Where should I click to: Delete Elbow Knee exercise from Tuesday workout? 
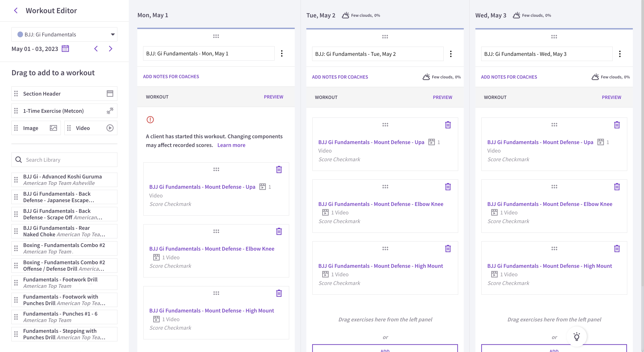click(448, 187)
